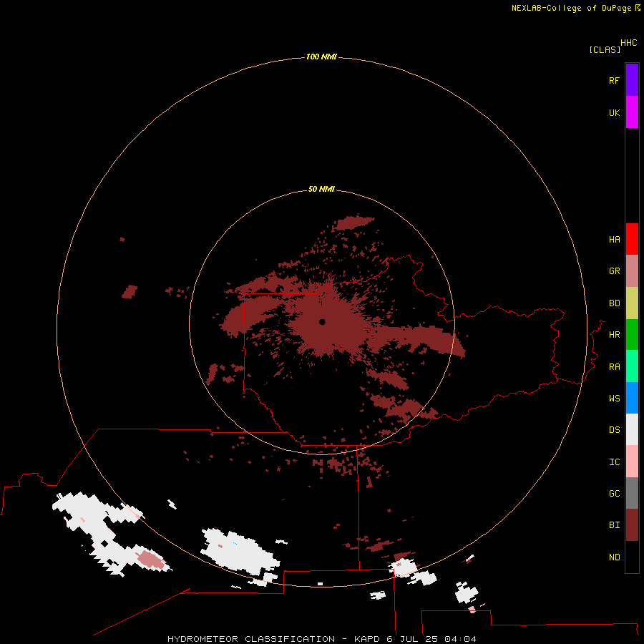Click the 50 NMI range ring label

click(x=321, y=189)
